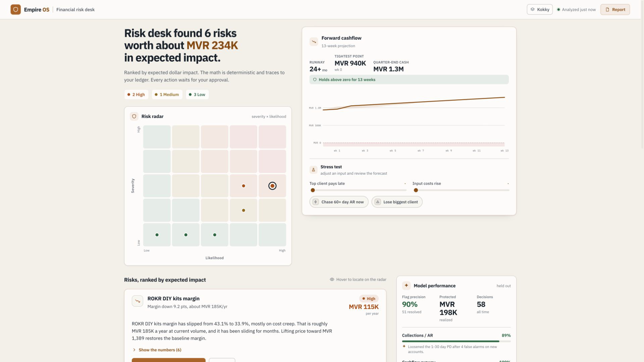Image resolution: width=644 pixels, height=362 pixels.
Task: Click the Financial risk desk title
Action: tap(75, 9)
